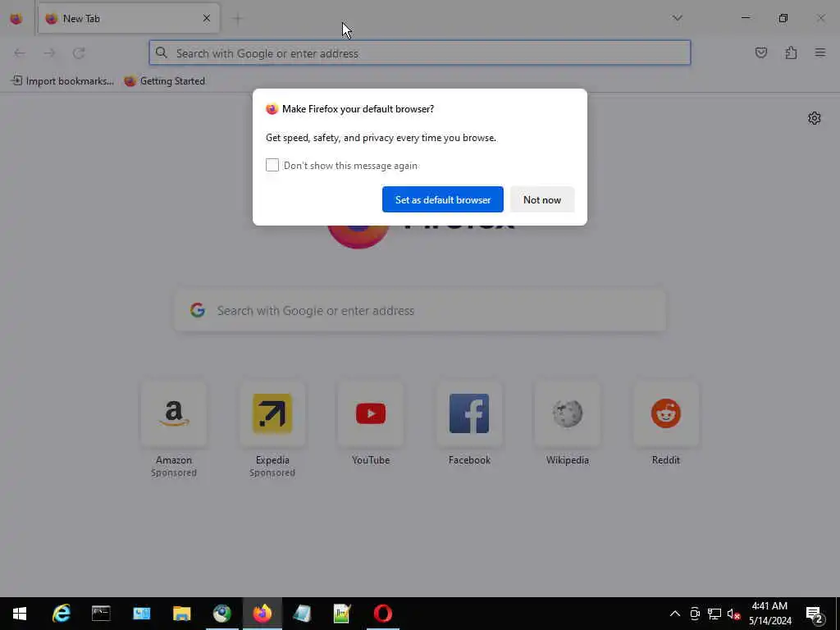Open the notepad-style taskbar icon
The image size is (840, 630).
302,614
